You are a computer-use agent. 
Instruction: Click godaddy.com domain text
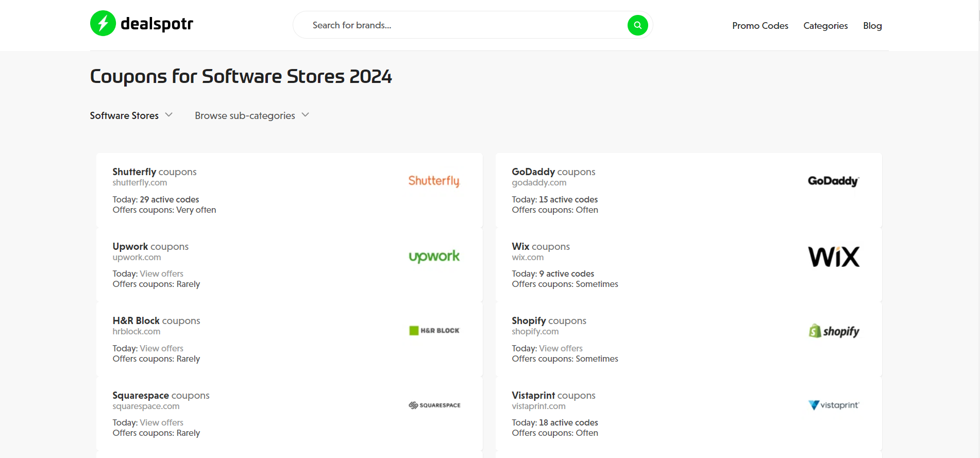click(539, 182)
